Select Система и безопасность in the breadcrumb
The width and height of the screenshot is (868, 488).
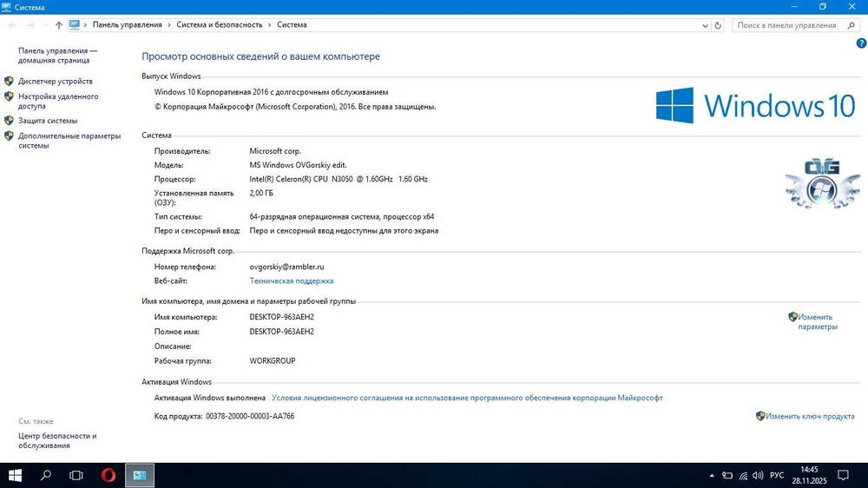pos(220,24)
